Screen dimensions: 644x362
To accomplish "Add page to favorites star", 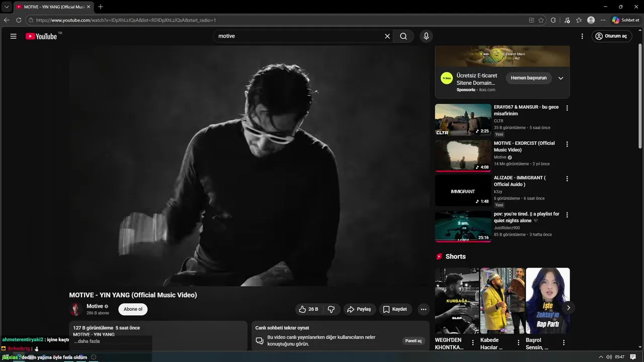I will tap(541, 20).
